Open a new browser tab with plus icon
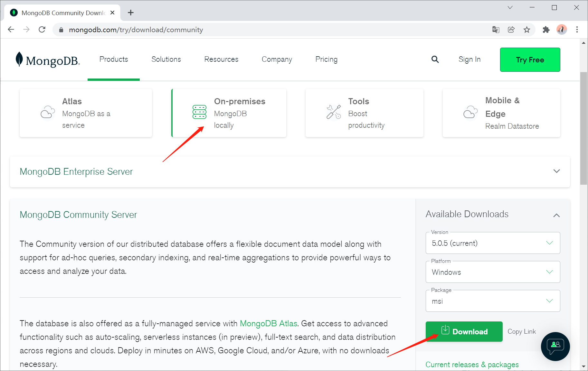Viewport: 588px width, 371px height. point(130,13)
